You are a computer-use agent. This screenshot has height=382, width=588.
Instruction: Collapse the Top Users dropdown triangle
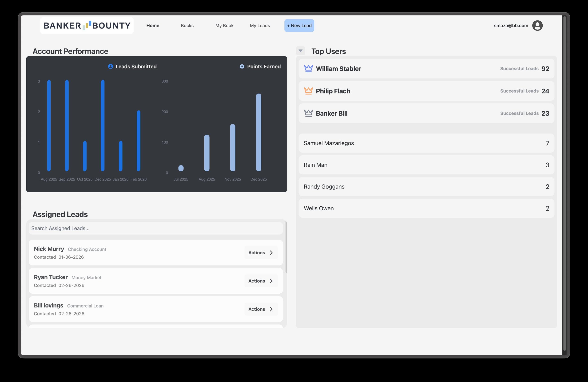300,51
